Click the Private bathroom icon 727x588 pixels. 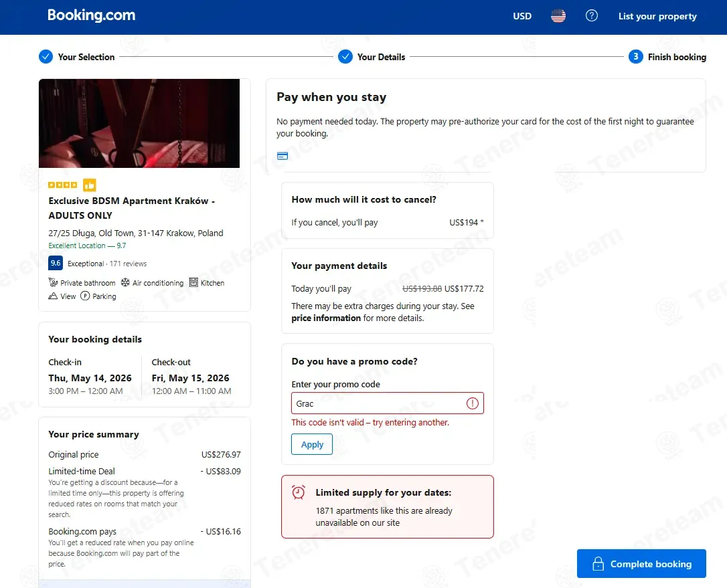(53, 282)
